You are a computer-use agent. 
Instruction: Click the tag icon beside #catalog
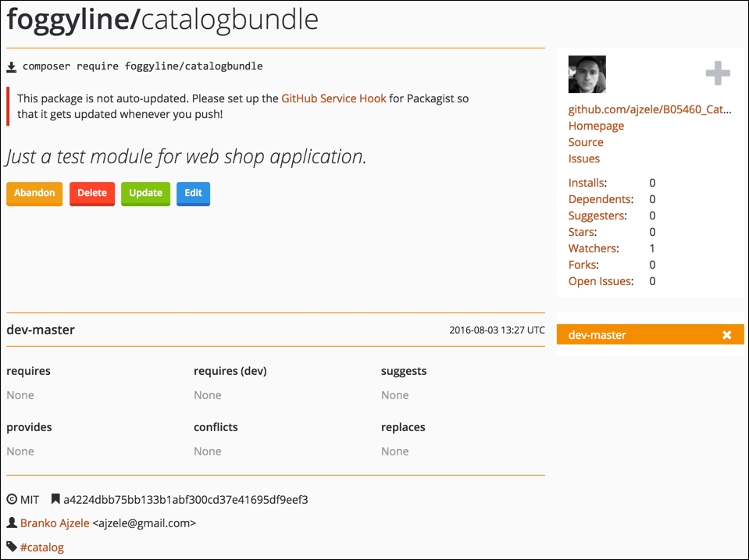(12, 547)
